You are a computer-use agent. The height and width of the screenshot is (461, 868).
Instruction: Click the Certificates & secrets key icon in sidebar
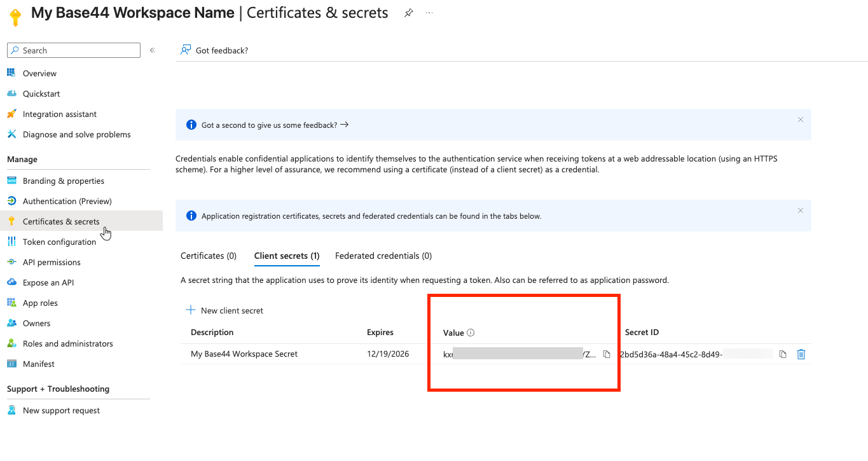(x=11, y=221)
